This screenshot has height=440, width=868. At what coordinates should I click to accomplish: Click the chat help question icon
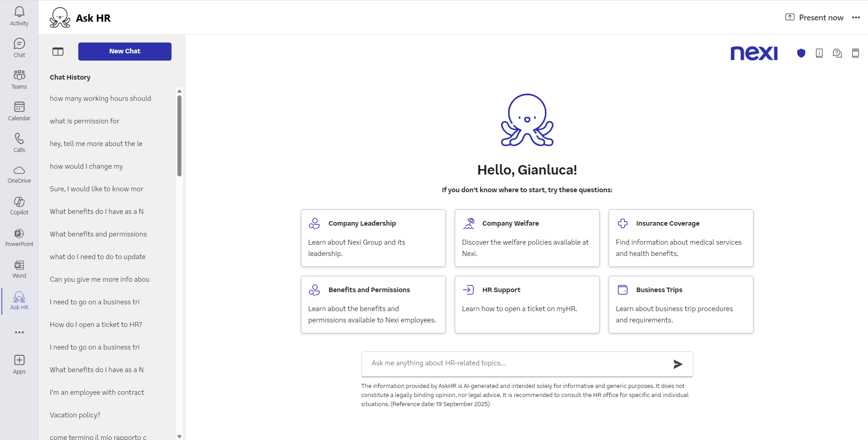click(837, 53)
